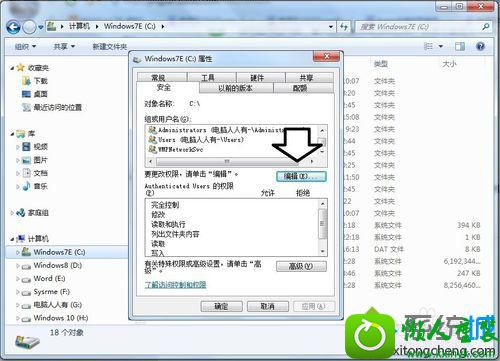This screenshot has width=500, height=361.
Task: Click the Back navigation arrow
Action: 13,27
